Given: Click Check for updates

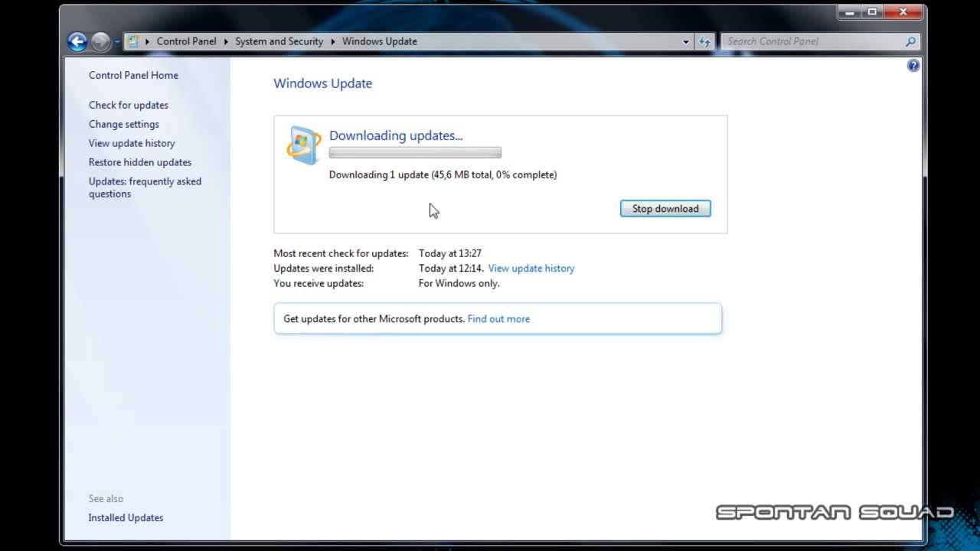Looking at the screenshot, I should pyautogui.click(x=129, y=105).
